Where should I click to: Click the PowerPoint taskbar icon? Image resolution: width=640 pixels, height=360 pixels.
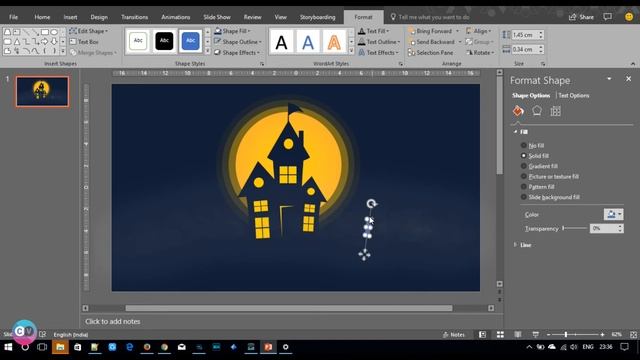click(268, 347)
